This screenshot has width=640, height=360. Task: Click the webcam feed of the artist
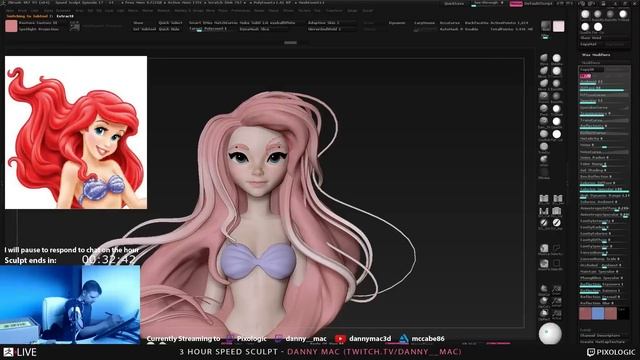(x=70, y=304)
